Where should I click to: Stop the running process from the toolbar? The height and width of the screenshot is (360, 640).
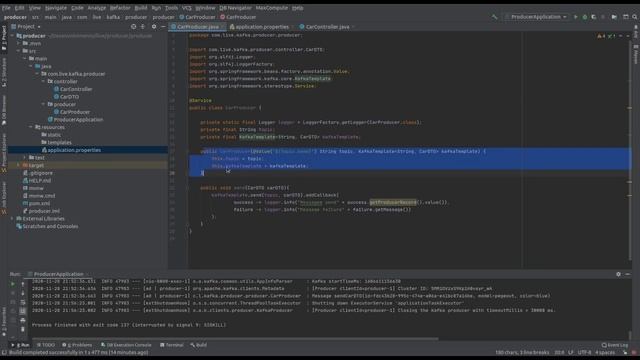(603, 17)
